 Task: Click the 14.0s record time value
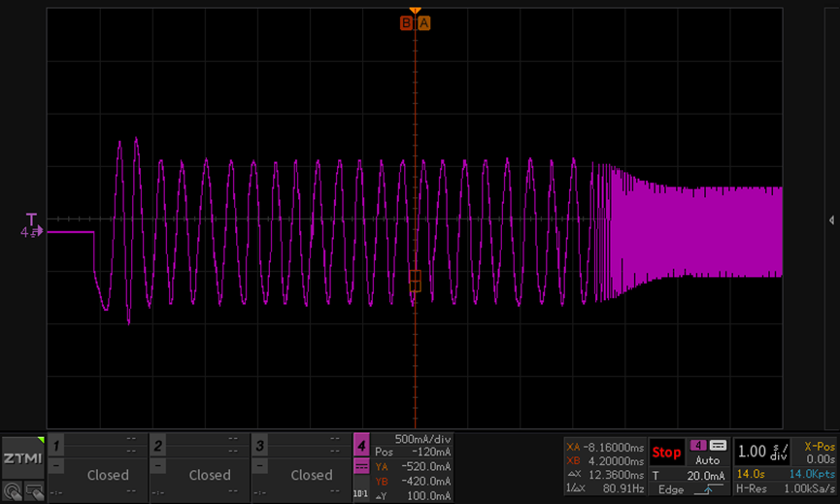[751, 474]
